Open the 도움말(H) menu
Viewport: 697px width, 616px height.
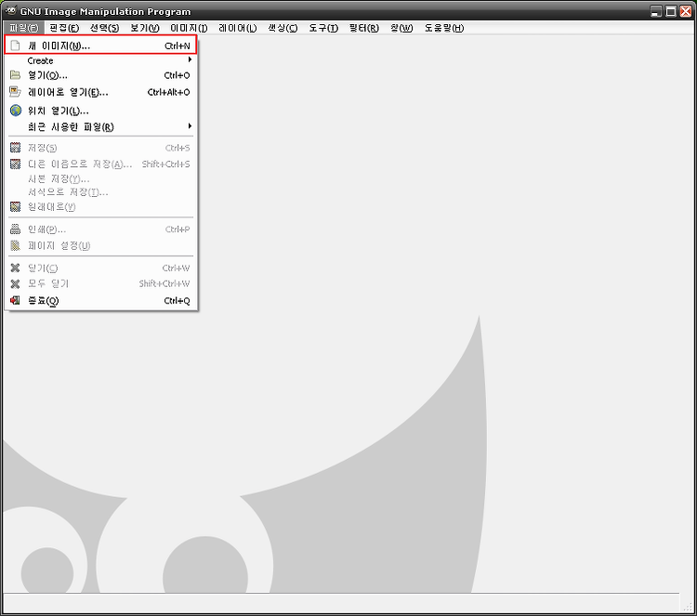[443, 28]
